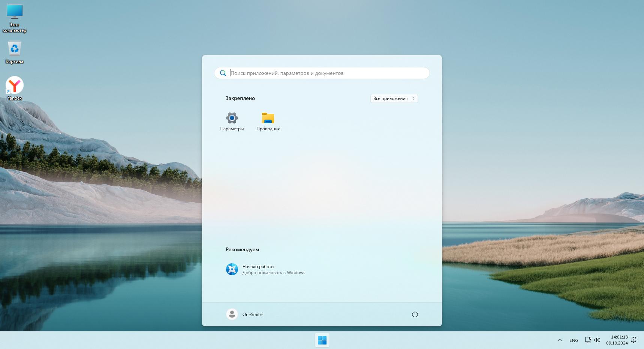The image size is (644, 349).
Task: Open the Начало работы recommended item
Action: click(x=266, y=269)
